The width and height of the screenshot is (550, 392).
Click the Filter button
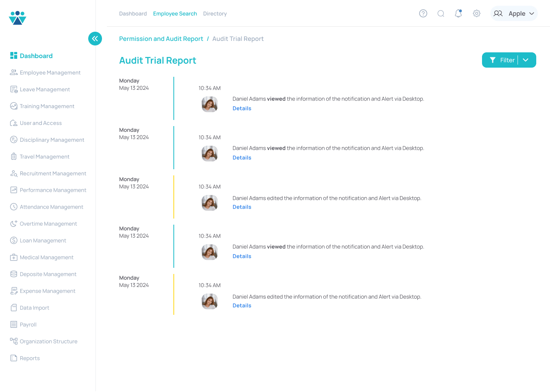(502, 60)
